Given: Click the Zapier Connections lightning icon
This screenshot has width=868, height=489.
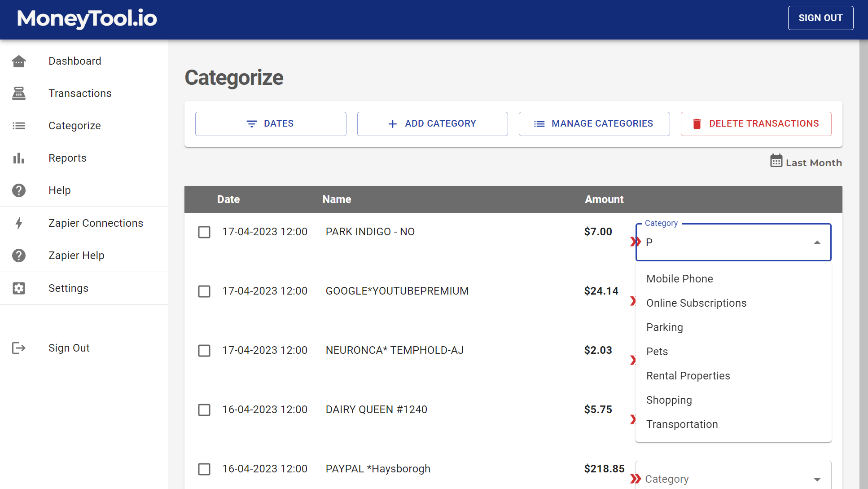Looking at the screenshot, I should pyautogui.click(x=19, y=223).
